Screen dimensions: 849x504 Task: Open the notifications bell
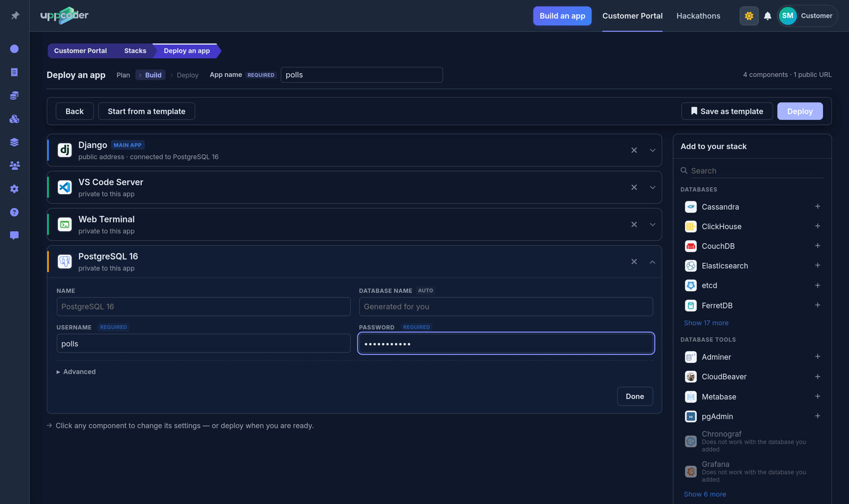click(x=767, y=16)
